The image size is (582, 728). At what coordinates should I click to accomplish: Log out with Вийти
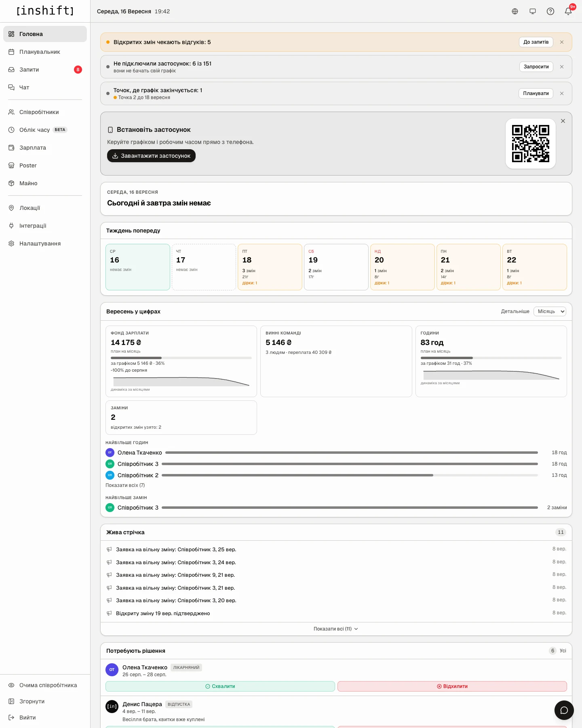click(45, 717)
